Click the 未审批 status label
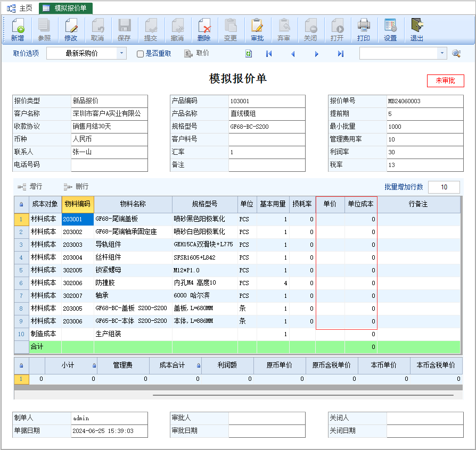Image resolution: width=476 pixels, height=450 pixels. point(445,81)
